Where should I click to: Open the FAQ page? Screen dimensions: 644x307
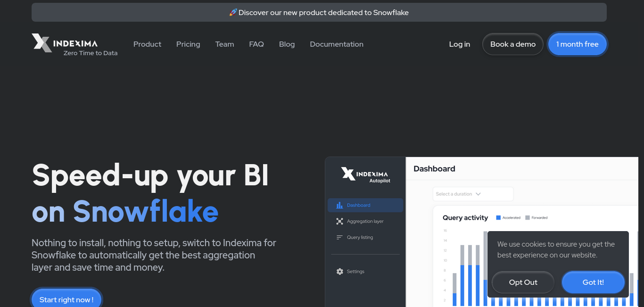(x=256, y=44)
